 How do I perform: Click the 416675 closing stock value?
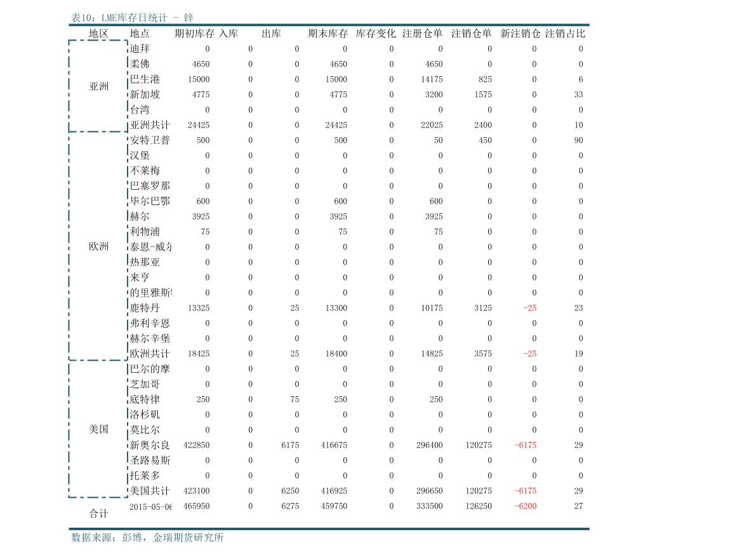[x=334, y=445]
